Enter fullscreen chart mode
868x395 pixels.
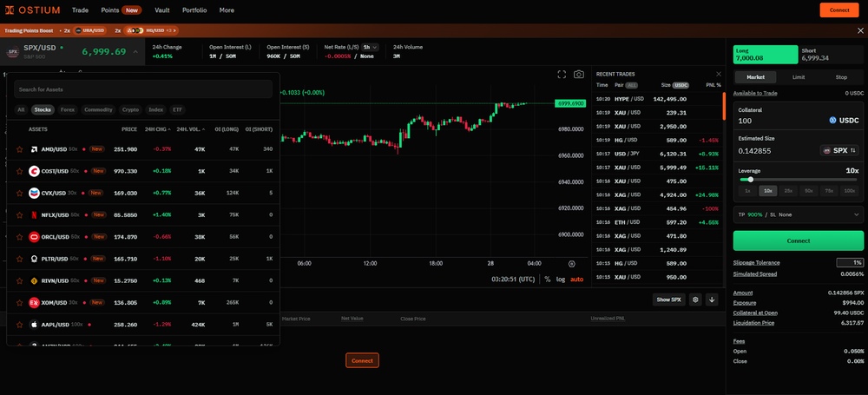(x=562, y=75)
